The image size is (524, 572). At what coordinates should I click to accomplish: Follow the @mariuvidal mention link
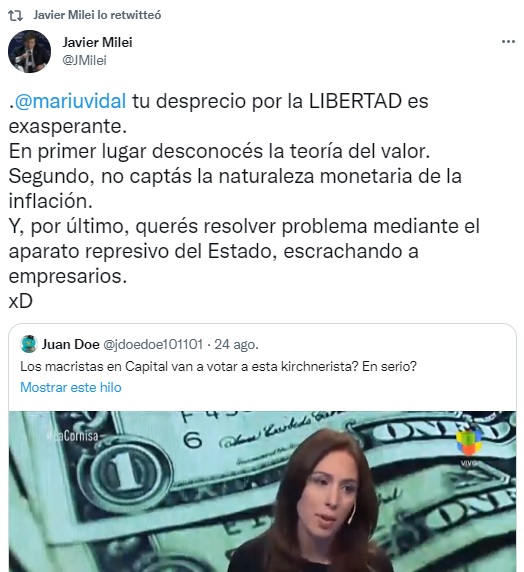tap(70, 101)
